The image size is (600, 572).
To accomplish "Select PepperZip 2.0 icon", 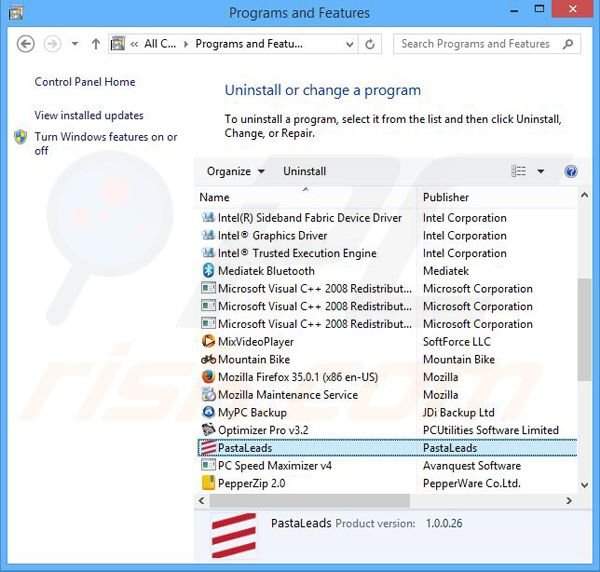I will (x=208, y=483).
